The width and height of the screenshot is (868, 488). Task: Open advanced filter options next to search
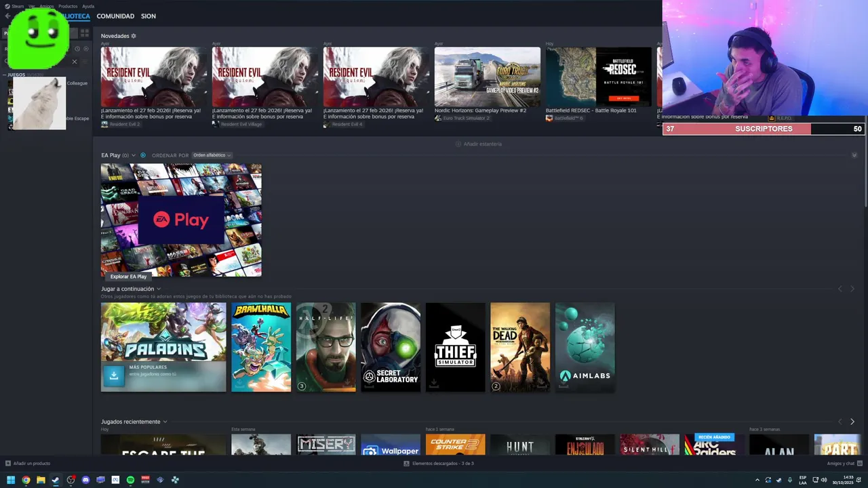point(85,62)
